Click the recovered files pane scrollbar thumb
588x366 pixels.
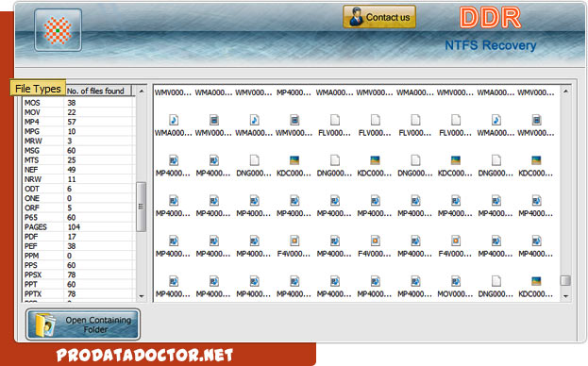(565, 280)
